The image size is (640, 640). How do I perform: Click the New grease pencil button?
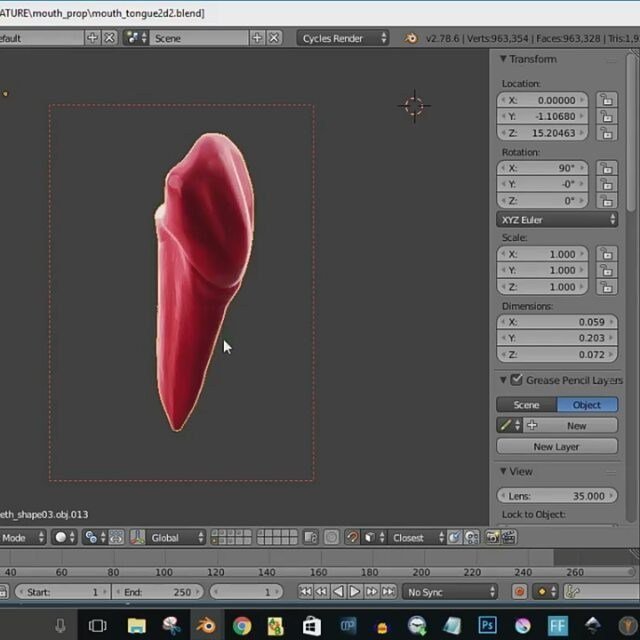(571, 426)
